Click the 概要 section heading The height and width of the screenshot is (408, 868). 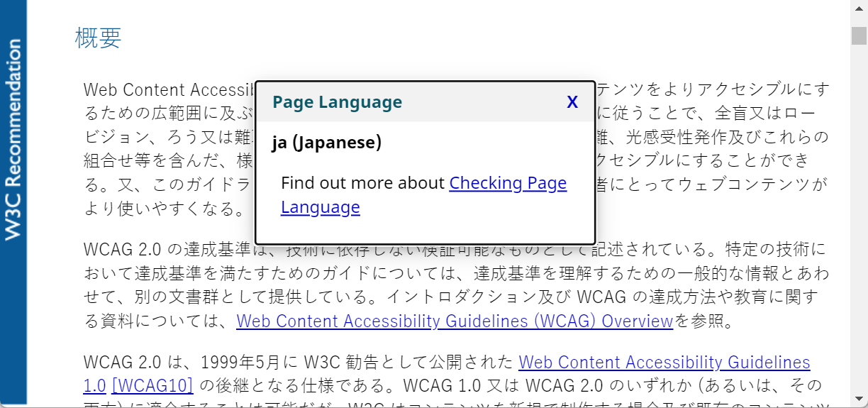[98, 38]
